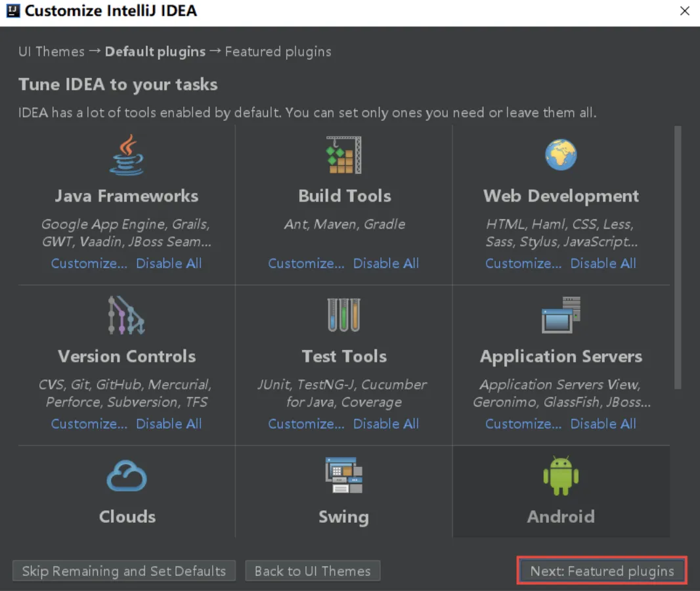Close the Customize IntelliJ IDEA dialog
Image resolution: width=700 pixels, height=591 pixels.
[684, 11]
